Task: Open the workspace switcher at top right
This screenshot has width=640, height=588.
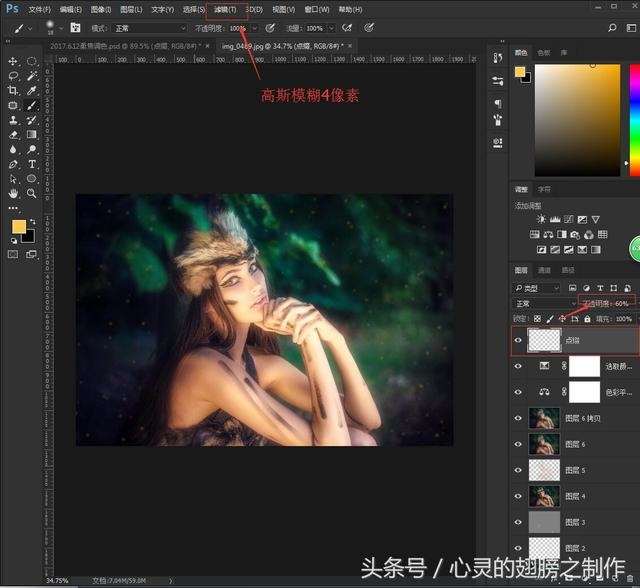Action: click(x=631, y=28)
